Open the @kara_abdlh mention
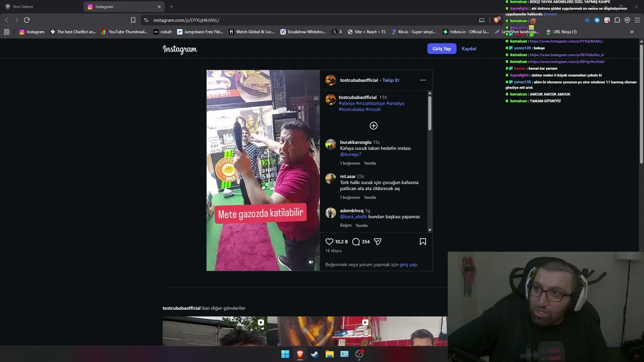Image resolution: width=644 pixels, height=362 pixels. point(354,217)
